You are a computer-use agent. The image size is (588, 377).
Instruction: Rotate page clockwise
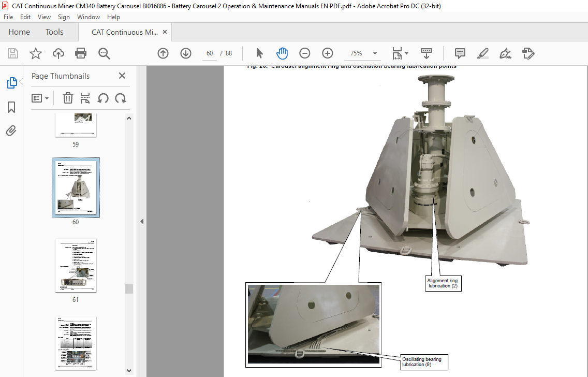click(x=121, y=98)
